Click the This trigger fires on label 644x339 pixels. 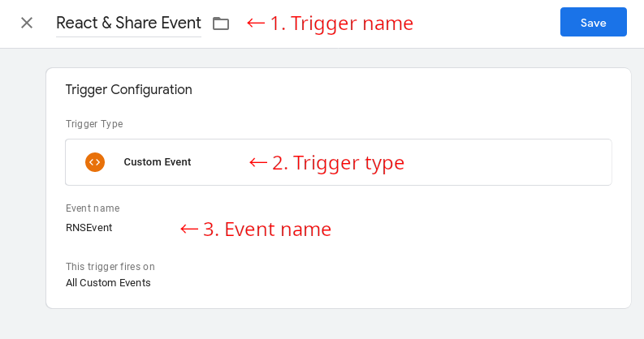coord(110,267)
